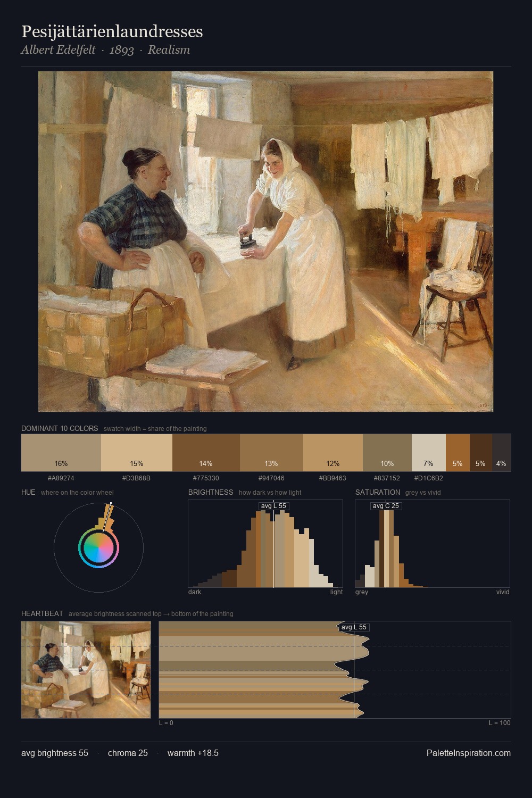Click the hex code #D1C6B2 label
The image size is (532, 798).
(429, 478)
